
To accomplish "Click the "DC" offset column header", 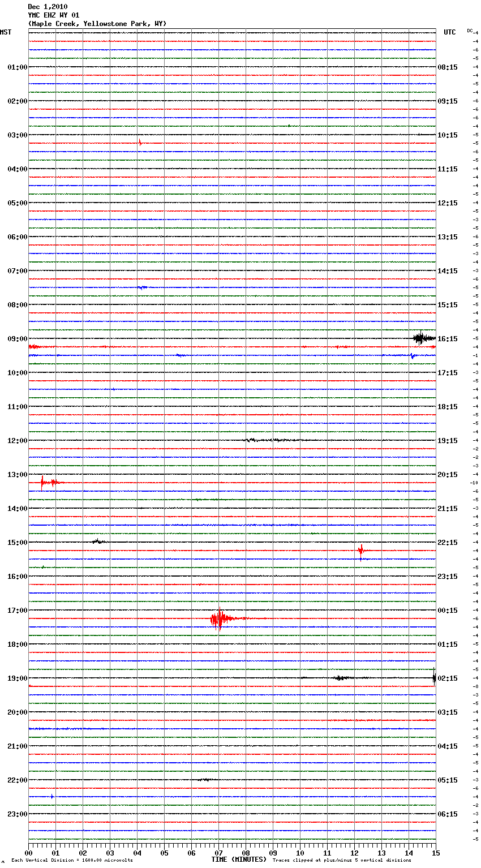I will pyautogui.click(x=470, y=31).
